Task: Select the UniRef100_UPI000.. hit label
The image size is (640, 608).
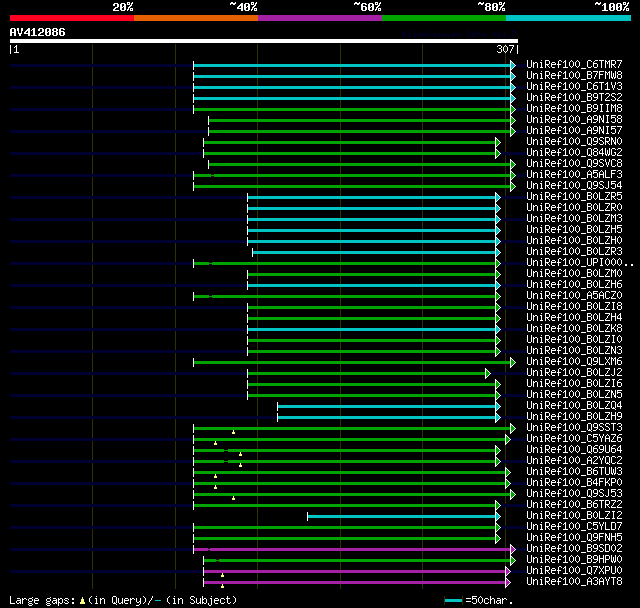Action: [x=578, y=262]
